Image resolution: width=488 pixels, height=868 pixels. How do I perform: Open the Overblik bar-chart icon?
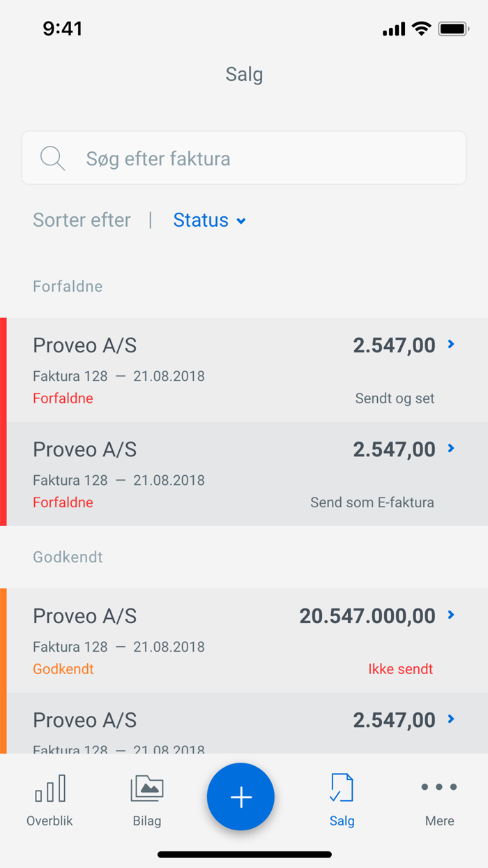(x=49, y=789)
